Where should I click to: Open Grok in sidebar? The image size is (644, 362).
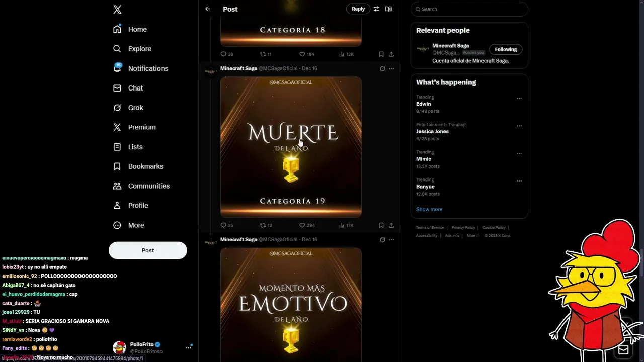pyautogui.click(x=128, y=108)
